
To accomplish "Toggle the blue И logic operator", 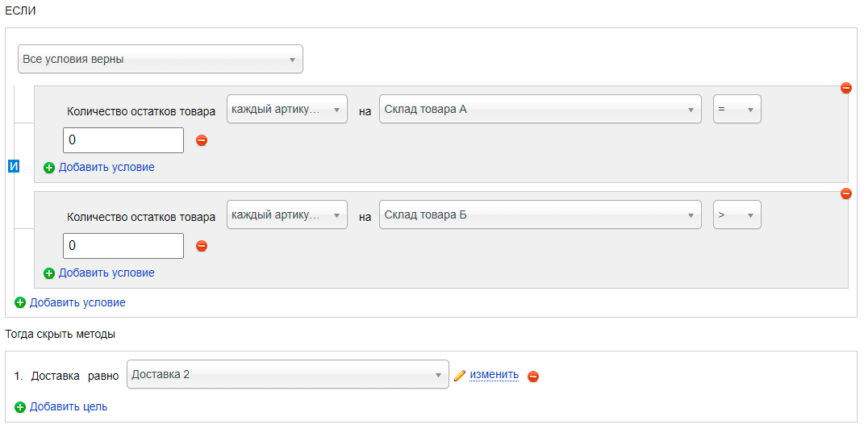I will (14, 166).
